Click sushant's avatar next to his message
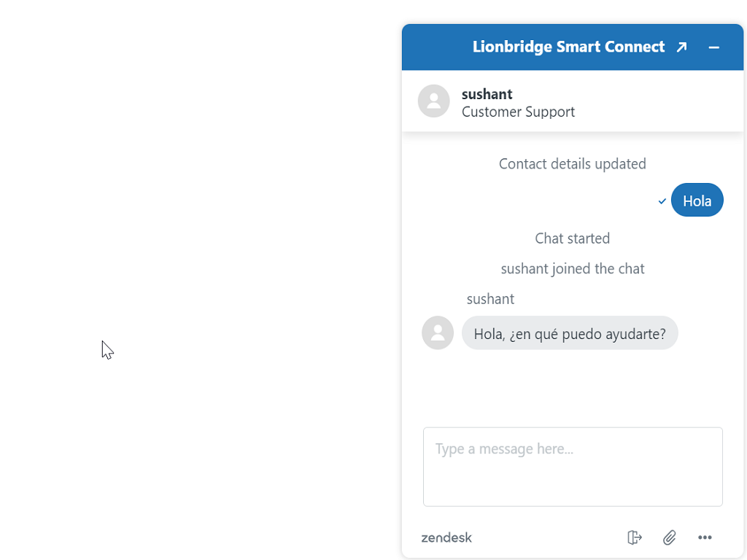Viewport: 747px width, 560px height. pyautogui.click(x=438, y=332)
